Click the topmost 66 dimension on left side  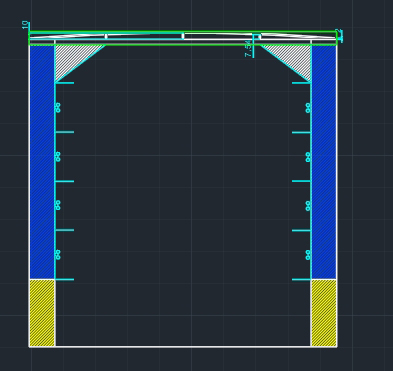[58, 108]
